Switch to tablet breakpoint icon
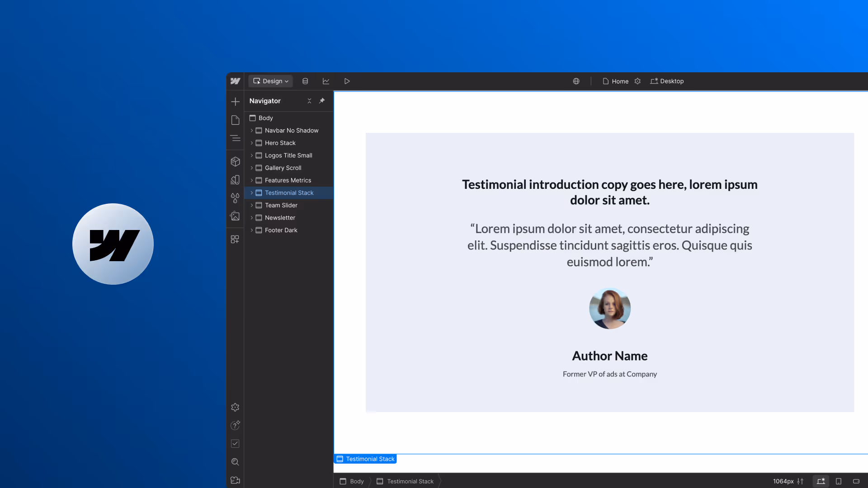This screenshot has width=868, height=488. coord(839,481)
